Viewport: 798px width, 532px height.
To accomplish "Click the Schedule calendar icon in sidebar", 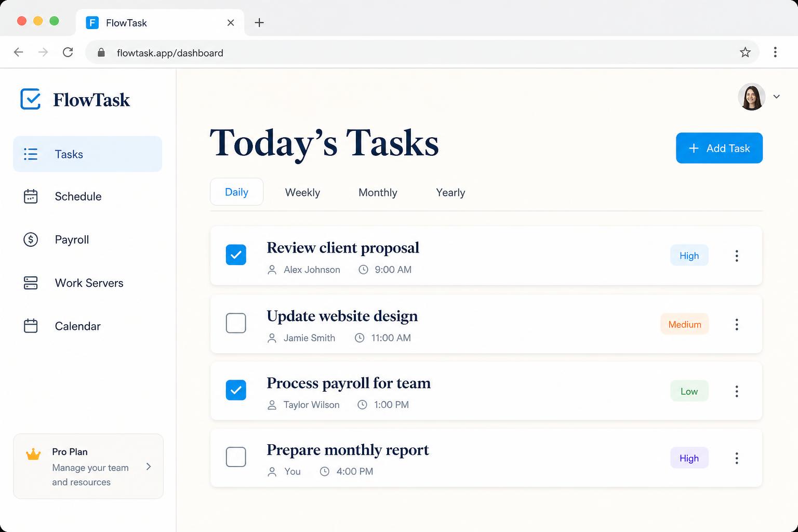I will tap(31, 196).
